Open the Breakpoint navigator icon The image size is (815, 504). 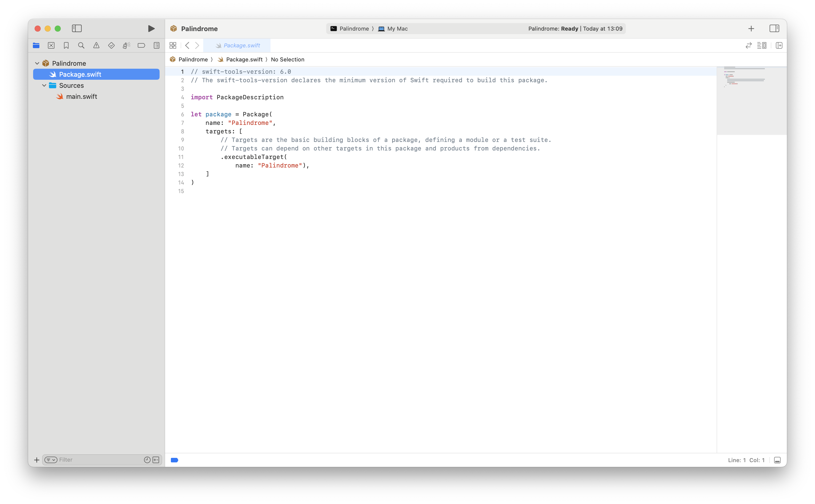141,46
